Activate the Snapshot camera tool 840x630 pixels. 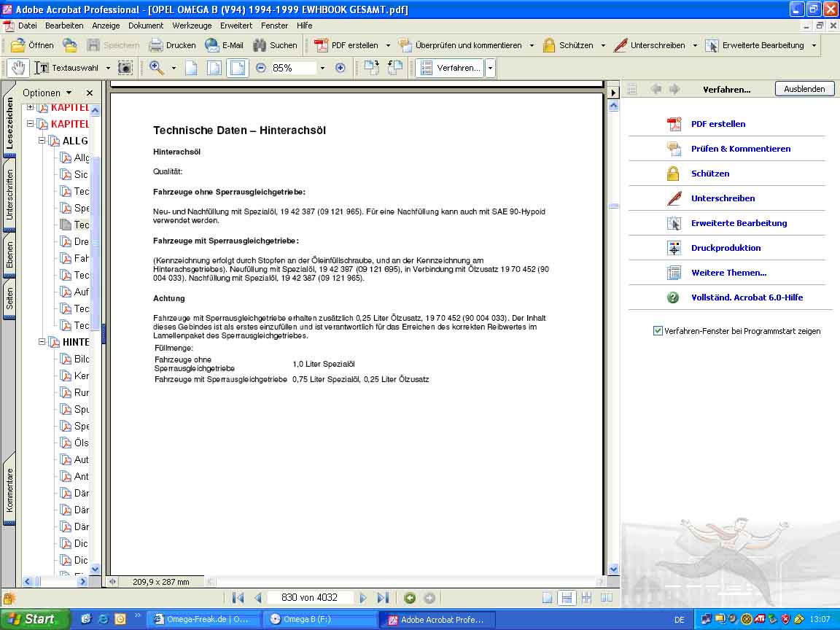[125, 68]
